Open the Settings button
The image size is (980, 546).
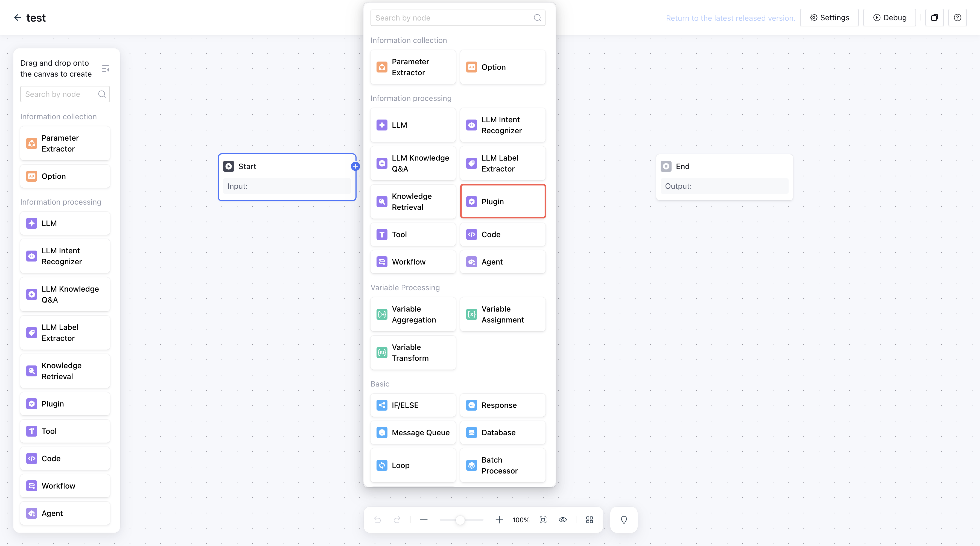829,18
